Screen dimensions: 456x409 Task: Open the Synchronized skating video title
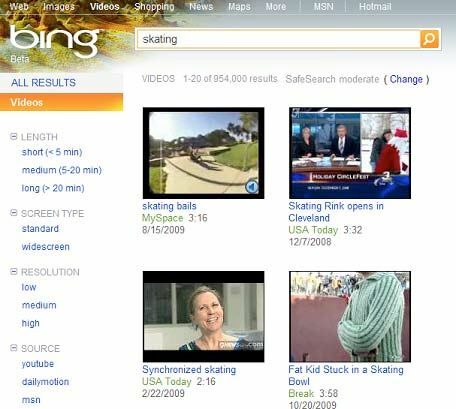pos(189,370)
